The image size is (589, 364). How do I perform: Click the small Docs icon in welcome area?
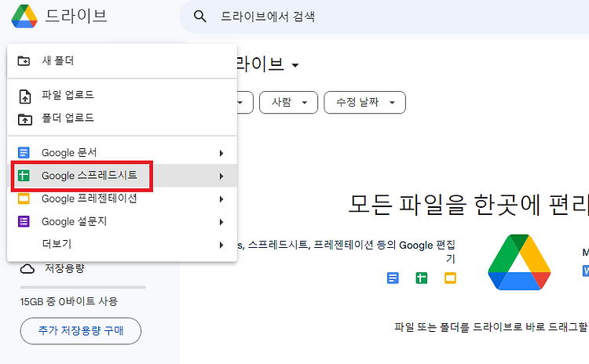pos(393,278)
